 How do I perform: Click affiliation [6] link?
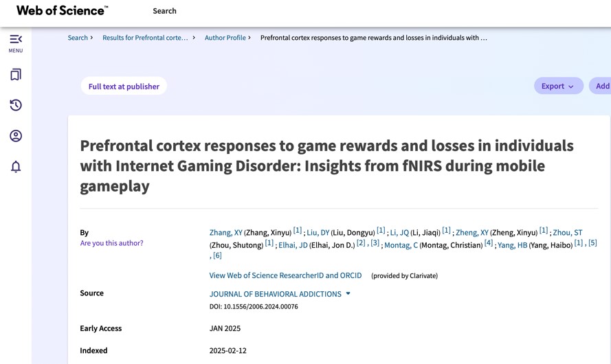[217, 255]
